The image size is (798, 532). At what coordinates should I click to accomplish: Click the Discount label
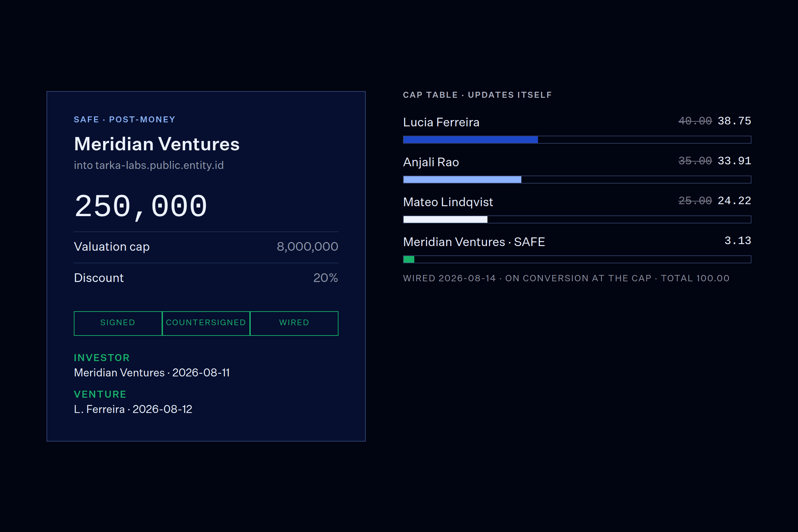point(99,278)
